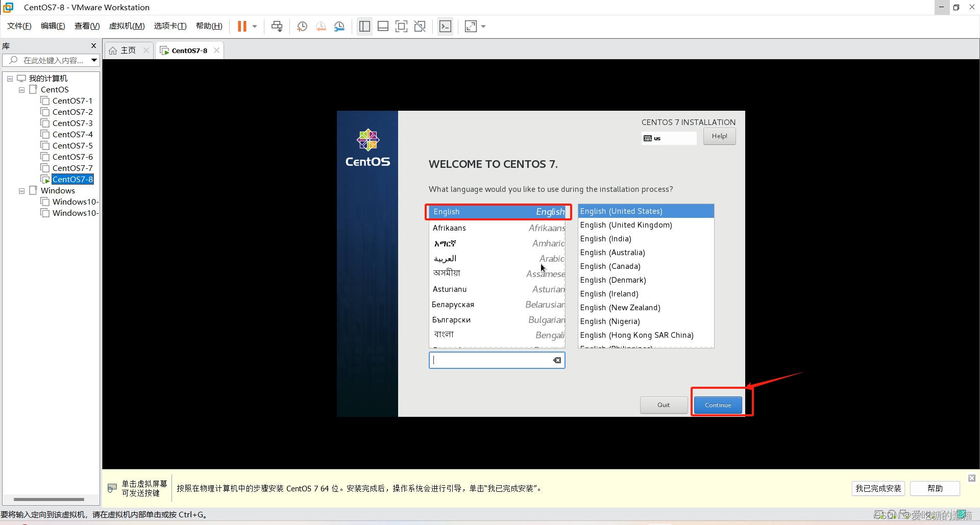Screen dimensions: 980x525
Task: Choose English (Australia) locale
Action: point(646,253)
